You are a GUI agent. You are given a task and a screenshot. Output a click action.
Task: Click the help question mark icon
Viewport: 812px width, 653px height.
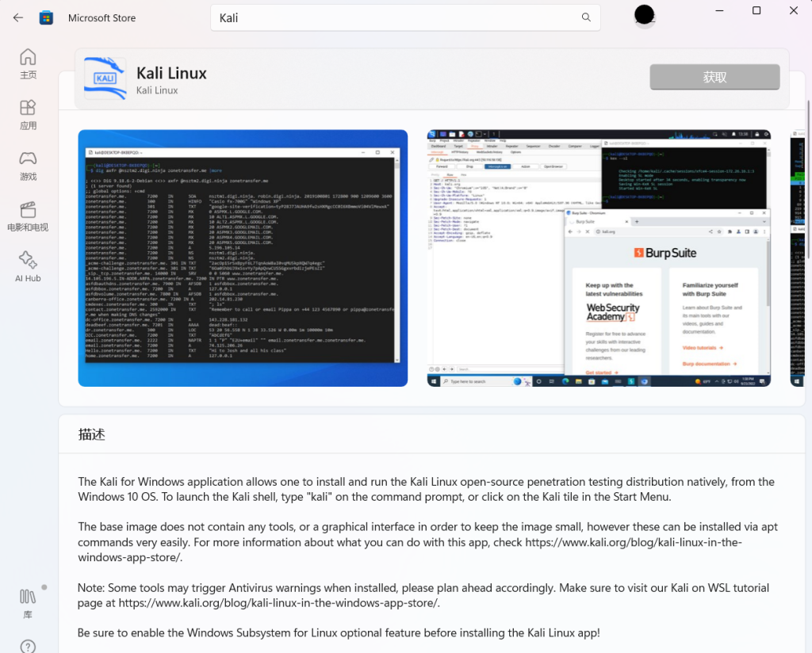tap(28, 646)
